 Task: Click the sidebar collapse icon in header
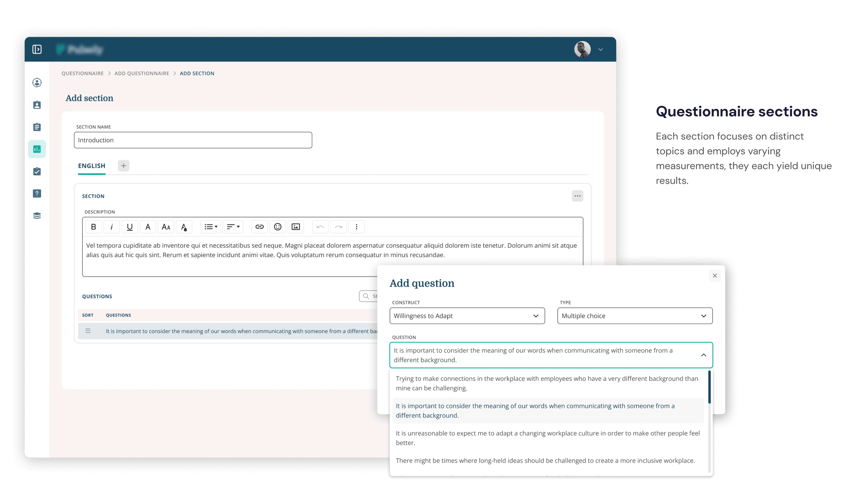click(37, 50)
